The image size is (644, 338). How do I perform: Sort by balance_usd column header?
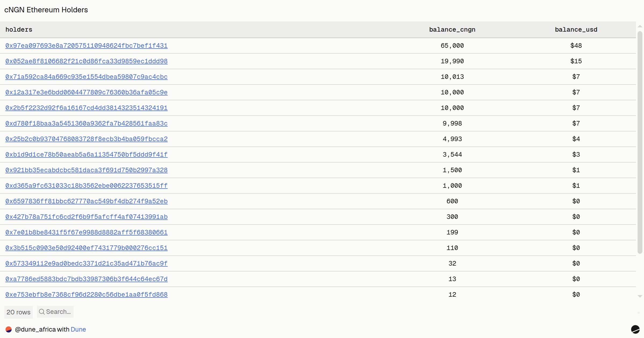point(576,30)
